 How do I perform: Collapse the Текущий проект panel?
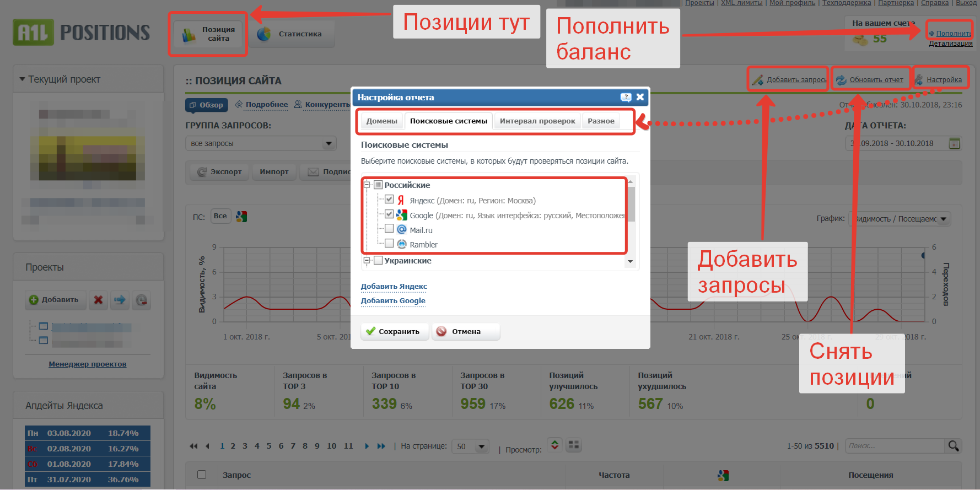22,79
